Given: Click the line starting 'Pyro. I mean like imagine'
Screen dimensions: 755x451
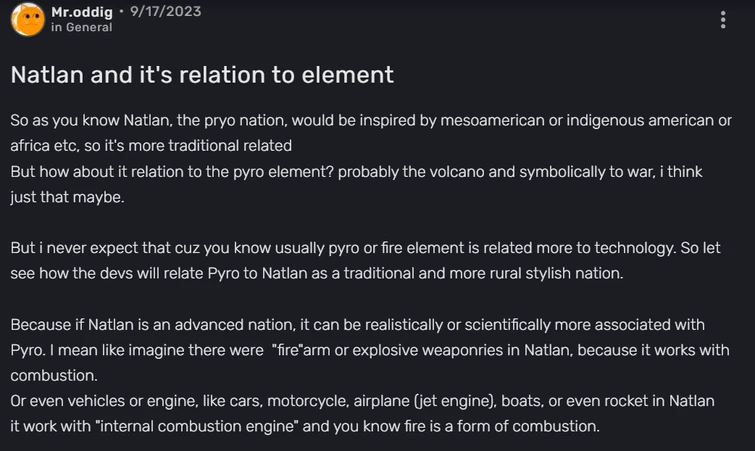Looking at the screenshot, I should 370,350.
